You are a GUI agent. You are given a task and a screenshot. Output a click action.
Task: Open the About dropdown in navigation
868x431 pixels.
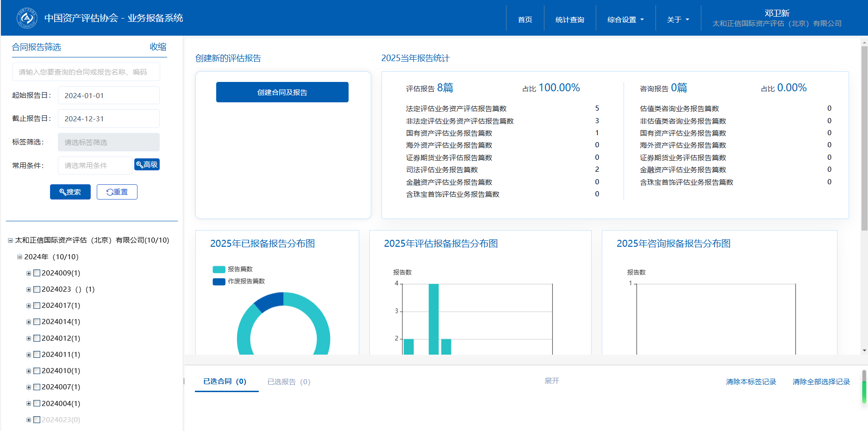point(678,19)
